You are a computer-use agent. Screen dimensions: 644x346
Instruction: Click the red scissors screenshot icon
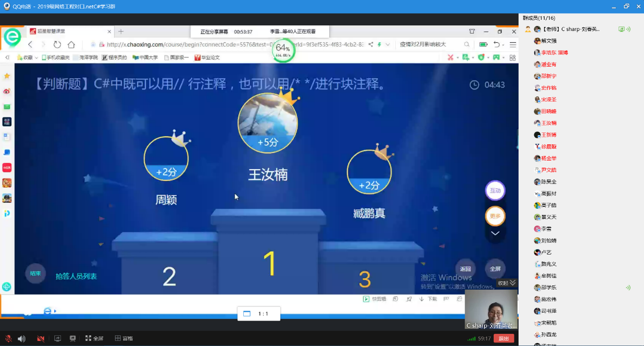450,57
